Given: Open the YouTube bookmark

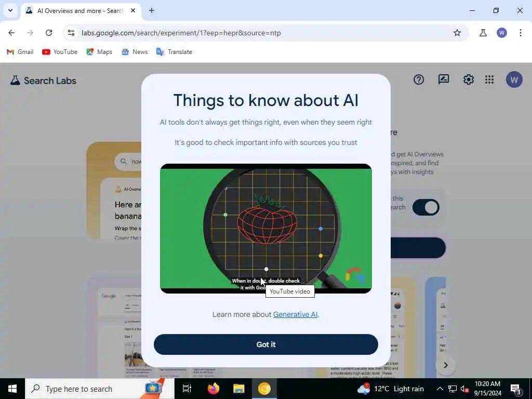Looking at the screenshot, I should click(60, 52).
